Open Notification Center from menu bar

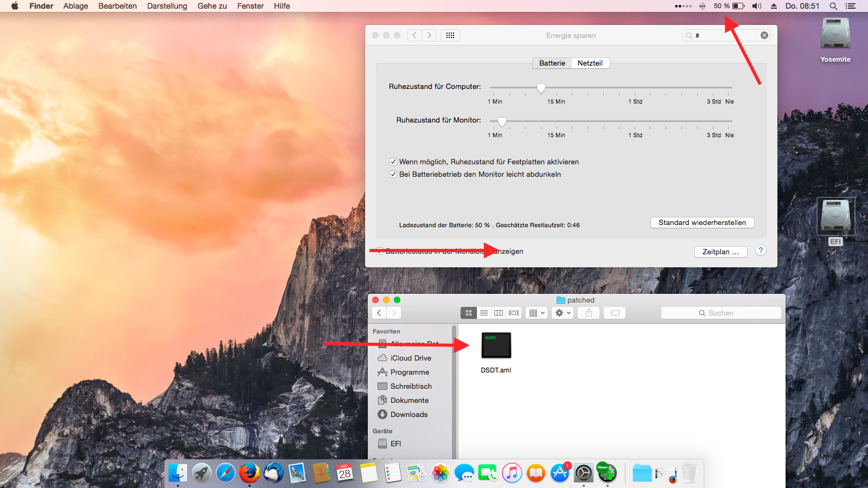pos(851,6)
